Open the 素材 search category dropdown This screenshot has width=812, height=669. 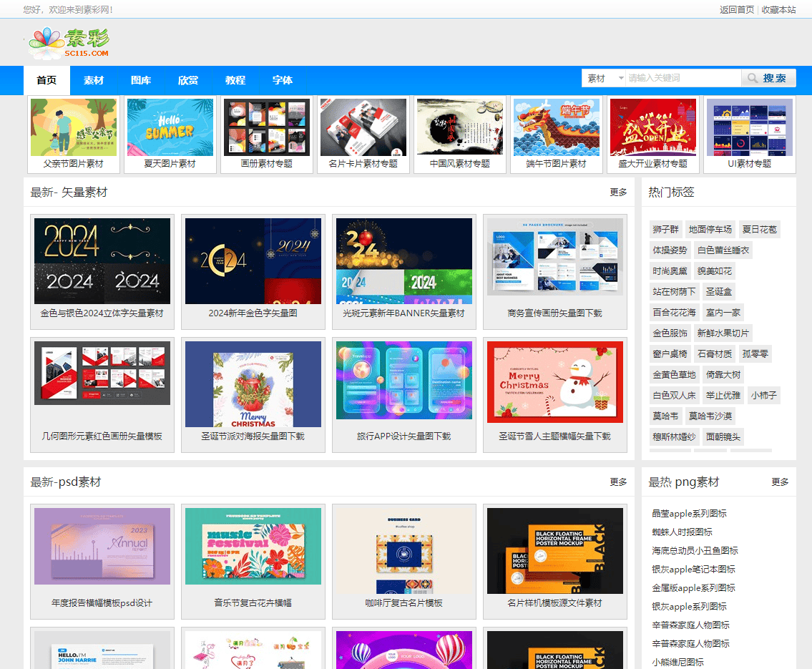[x=603, y=77]
